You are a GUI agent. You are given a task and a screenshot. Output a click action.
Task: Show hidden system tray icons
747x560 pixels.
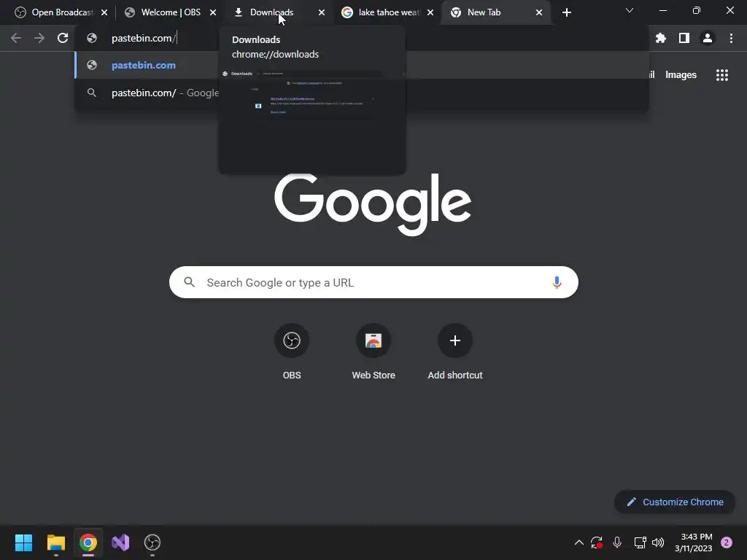click(x=578, y=542)
